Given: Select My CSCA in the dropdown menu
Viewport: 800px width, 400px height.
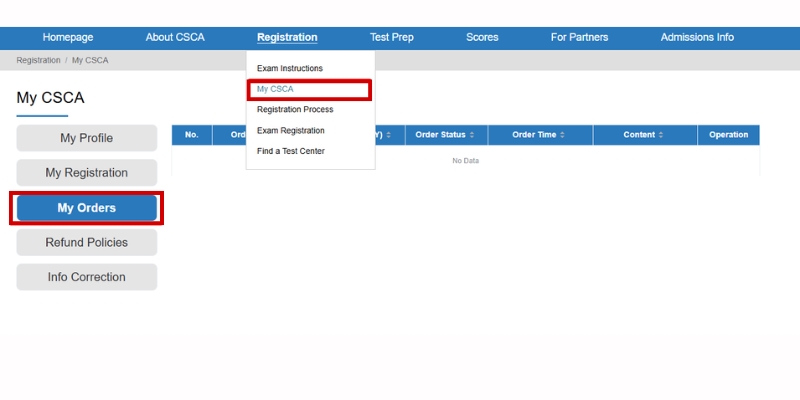Looking at the screenshot, I should pos(275,89).
